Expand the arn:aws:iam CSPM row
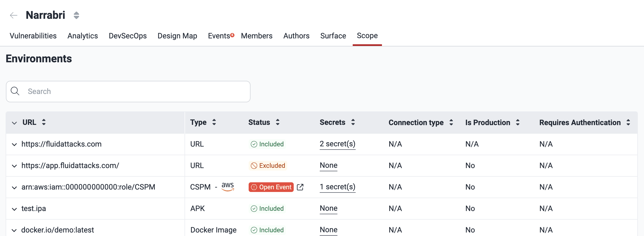644x236 pixels. pos(14,187)
